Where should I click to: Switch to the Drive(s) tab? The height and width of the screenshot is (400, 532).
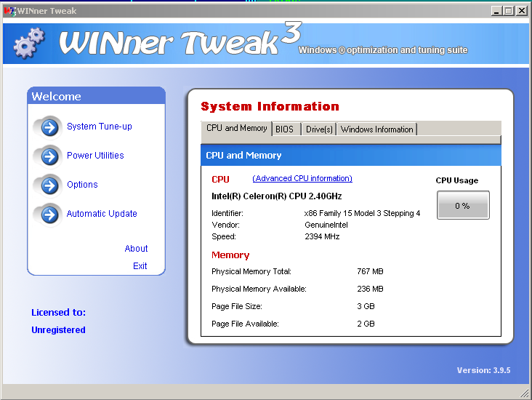coord(319,129)
